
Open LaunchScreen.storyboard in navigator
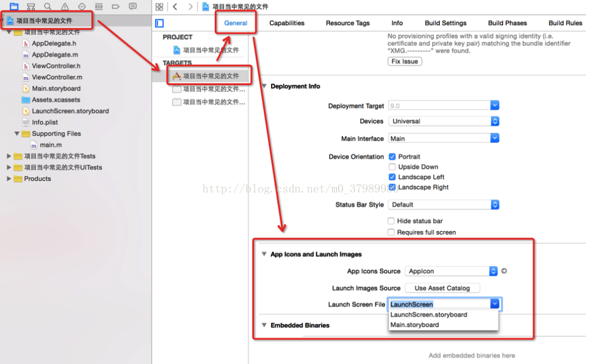point(70,111)
